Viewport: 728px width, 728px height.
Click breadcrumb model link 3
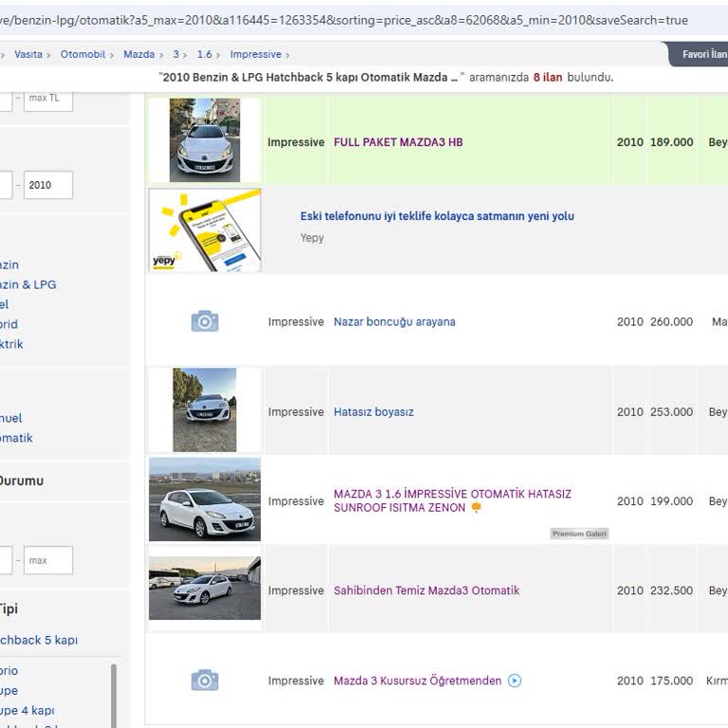tap(176, 54)
